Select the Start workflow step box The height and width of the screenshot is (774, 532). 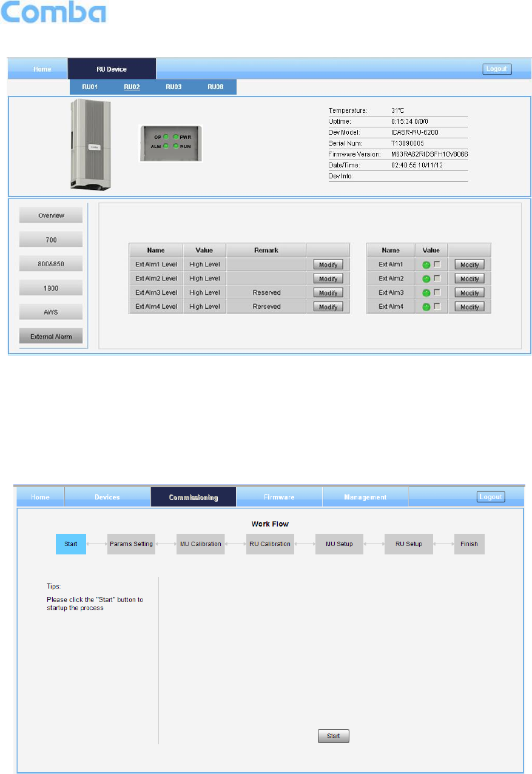pyautogui.click(x=71, y=543)
